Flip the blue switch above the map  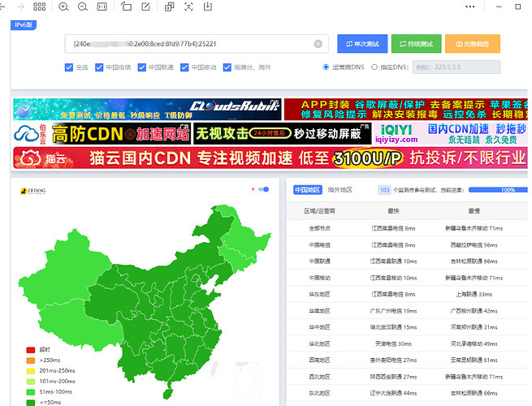point(264,189)
